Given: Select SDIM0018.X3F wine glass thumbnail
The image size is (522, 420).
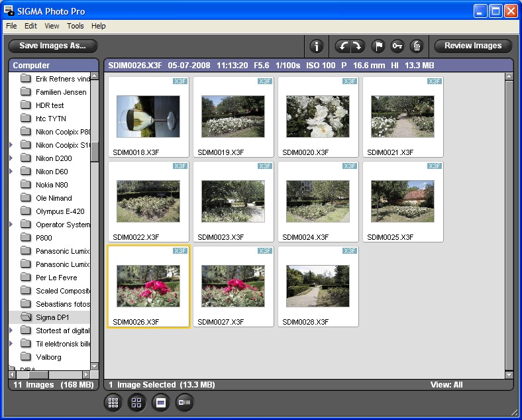Looking at the screenshot, I should click(148, 117).
